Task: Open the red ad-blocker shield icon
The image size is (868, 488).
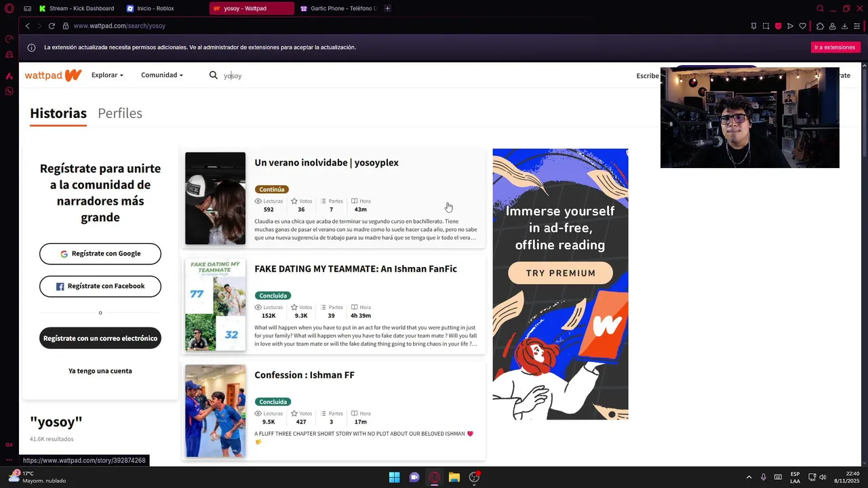Action: (x=778, y=26)
